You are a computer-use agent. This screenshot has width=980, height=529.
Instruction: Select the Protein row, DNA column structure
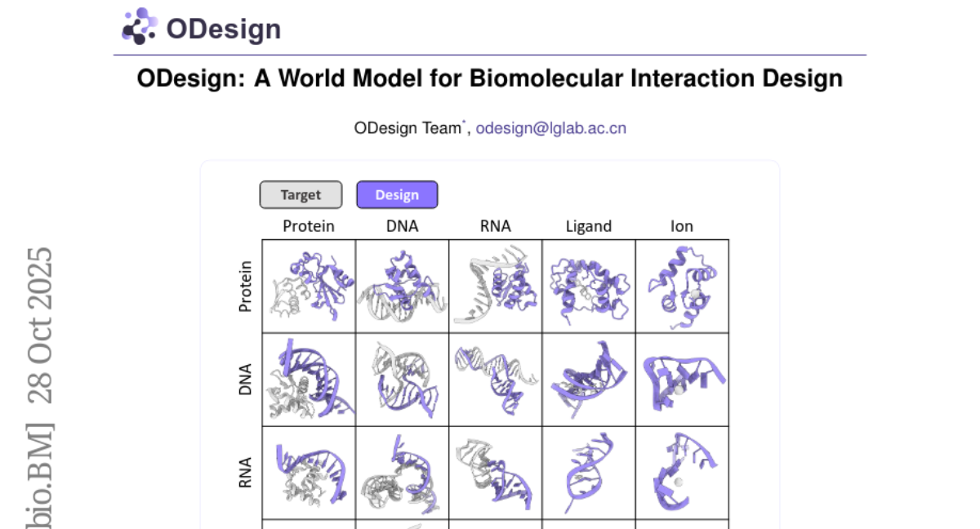point(402,287)
